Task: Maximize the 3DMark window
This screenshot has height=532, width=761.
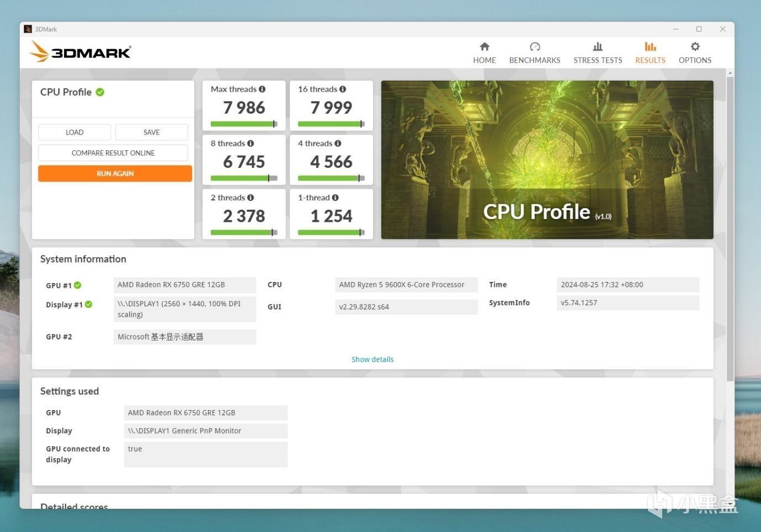Action: [699, 29]
